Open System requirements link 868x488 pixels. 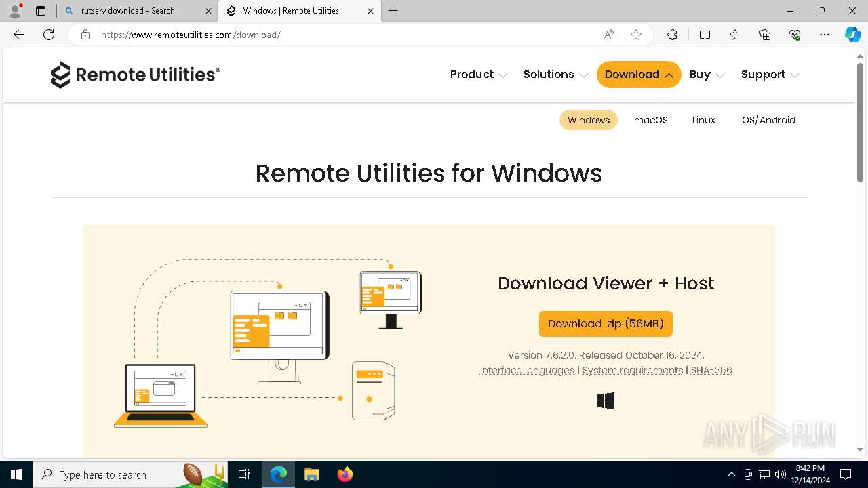633,370
